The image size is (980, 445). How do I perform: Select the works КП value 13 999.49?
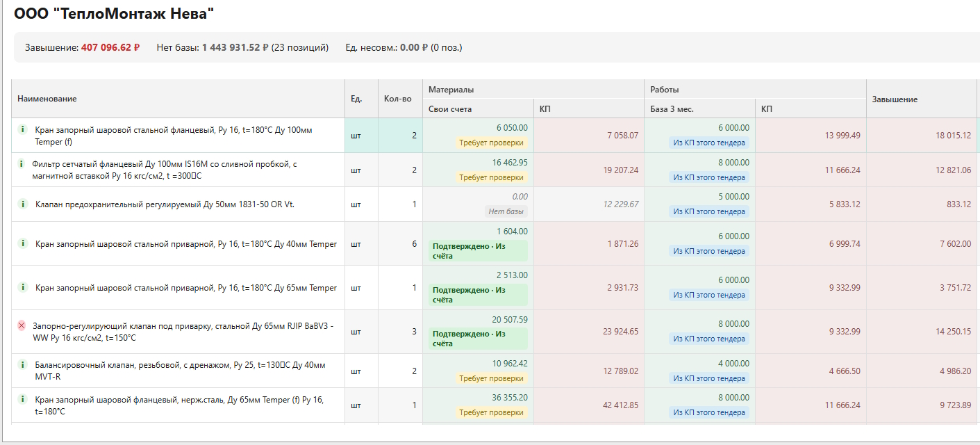tap(842, 136)
